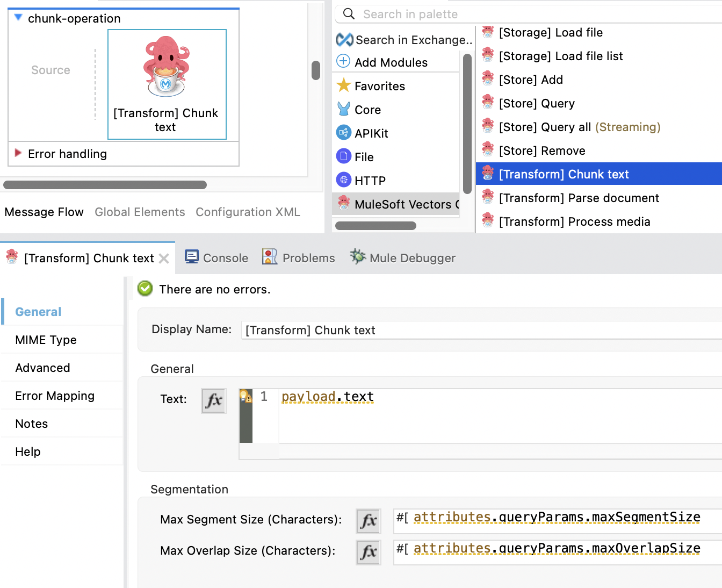Screen dimensions: 722x588
Task: Click the palette search magnifier icon
Action: (x=349, y=14)
